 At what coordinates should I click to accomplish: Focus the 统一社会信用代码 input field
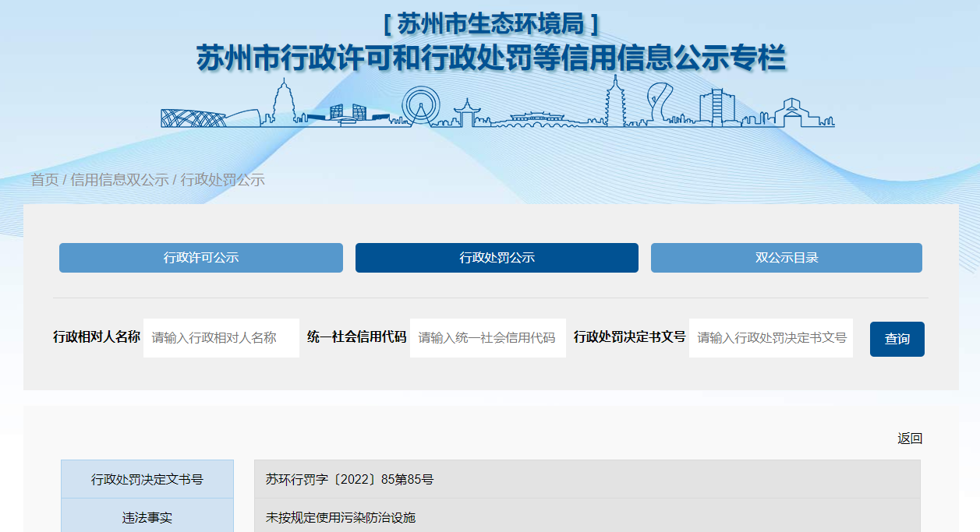point(488,338)
